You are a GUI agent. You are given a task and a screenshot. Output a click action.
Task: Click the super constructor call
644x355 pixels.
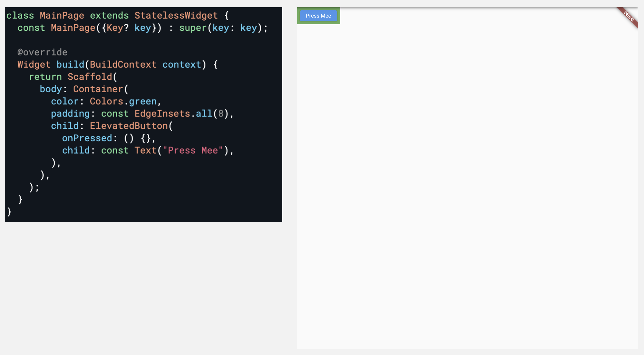(x=193, y=28)
